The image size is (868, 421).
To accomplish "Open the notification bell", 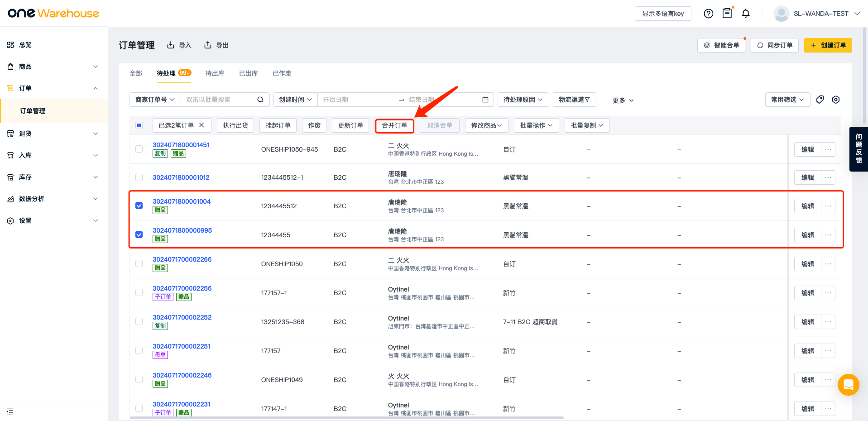I will [746, 14].
